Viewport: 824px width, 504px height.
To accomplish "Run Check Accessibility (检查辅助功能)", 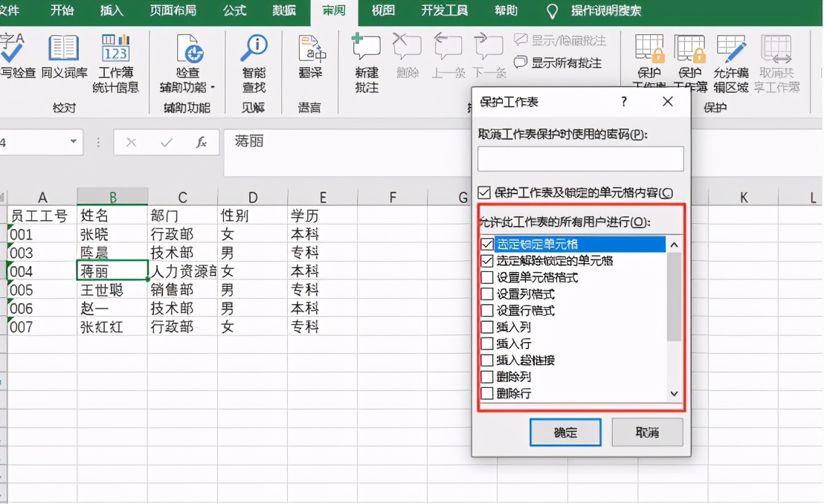I will (187, 63).
